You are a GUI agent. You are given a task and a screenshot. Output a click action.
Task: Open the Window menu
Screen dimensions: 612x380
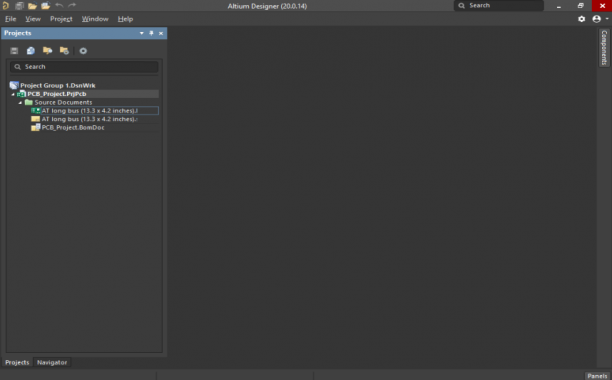pos(95,19)
